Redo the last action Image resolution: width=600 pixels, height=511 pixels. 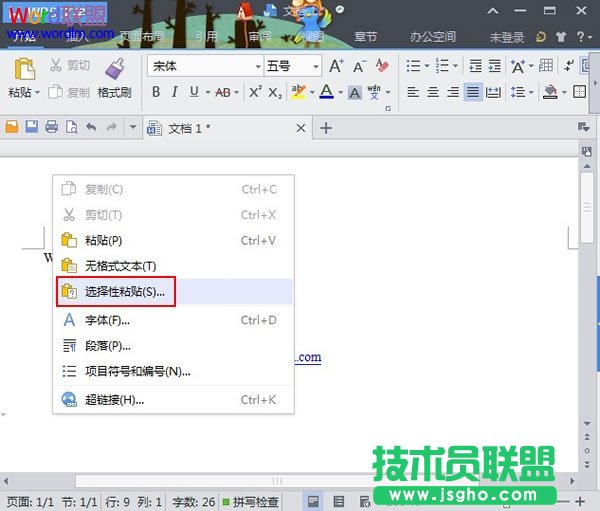(x=111, y=127)
